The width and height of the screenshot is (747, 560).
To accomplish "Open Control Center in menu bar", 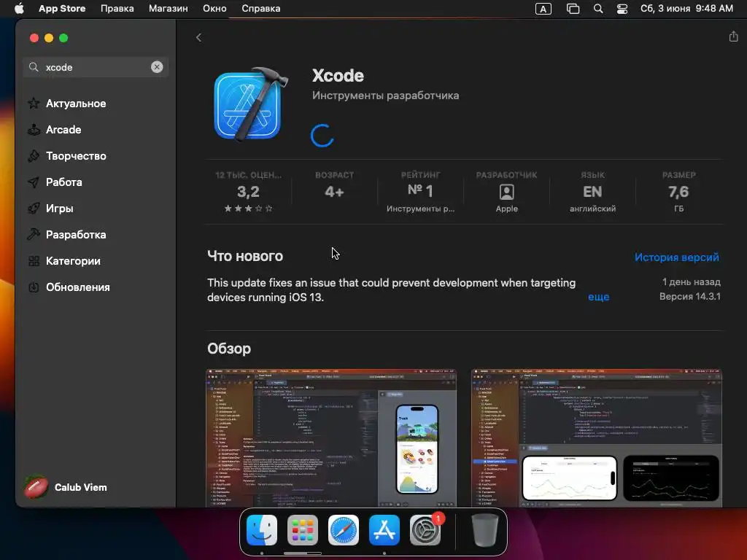I will pos(622,9).
